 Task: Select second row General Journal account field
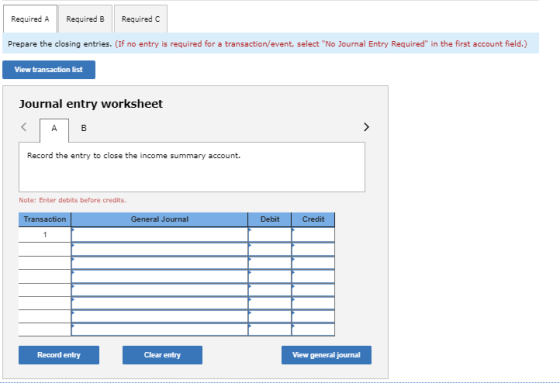(160, 249)
